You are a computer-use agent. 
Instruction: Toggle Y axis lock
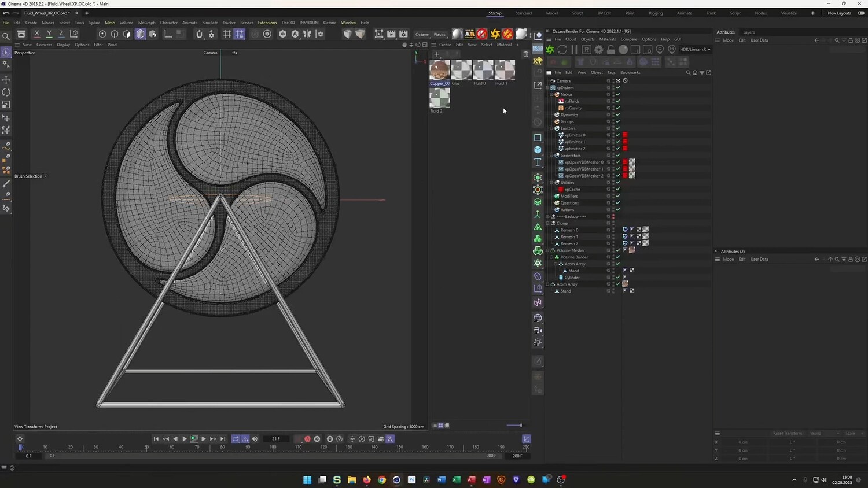tap(49, 34)
